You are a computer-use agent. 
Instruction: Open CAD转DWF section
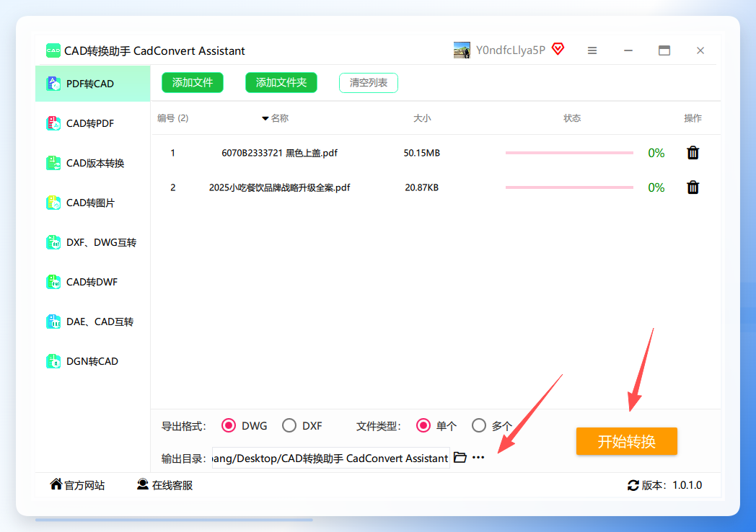click(92, 282)
